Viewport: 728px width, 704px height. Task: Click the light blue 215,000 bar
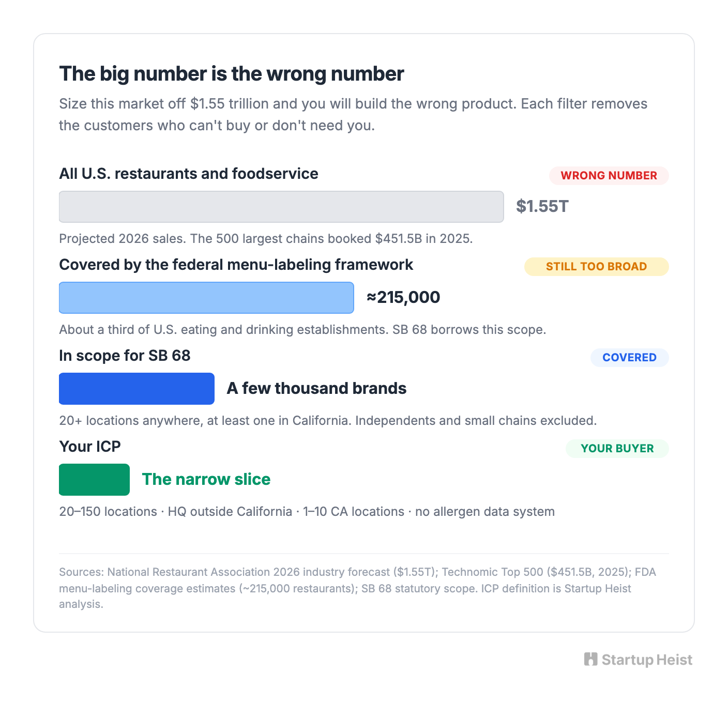point(206,298)
